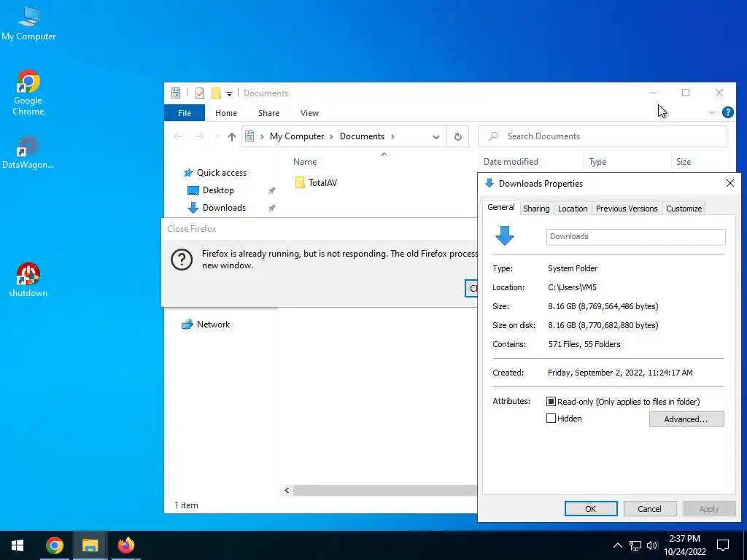Open volume control tray icon
This screenshot has width=747, height=560.
click(x=652, y=545)
